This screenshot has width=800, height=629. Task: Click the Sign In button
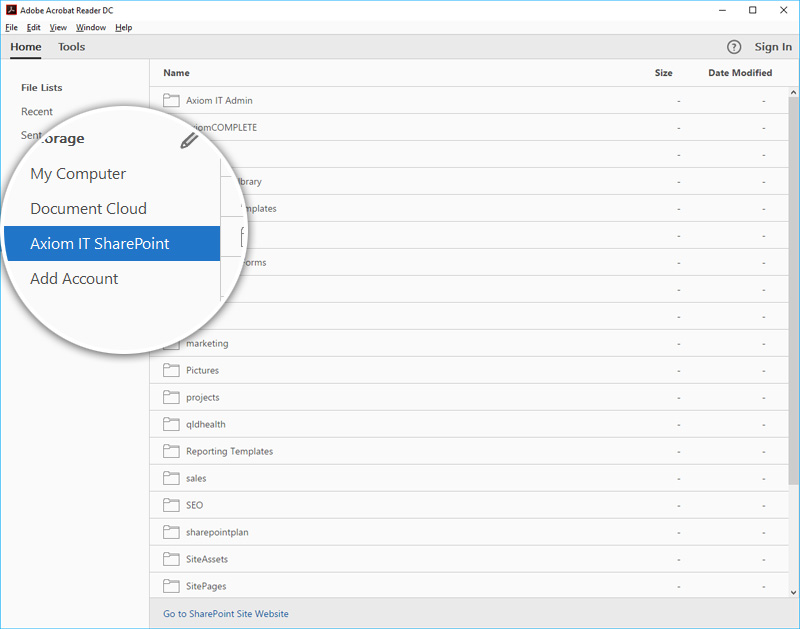[773, 47]
